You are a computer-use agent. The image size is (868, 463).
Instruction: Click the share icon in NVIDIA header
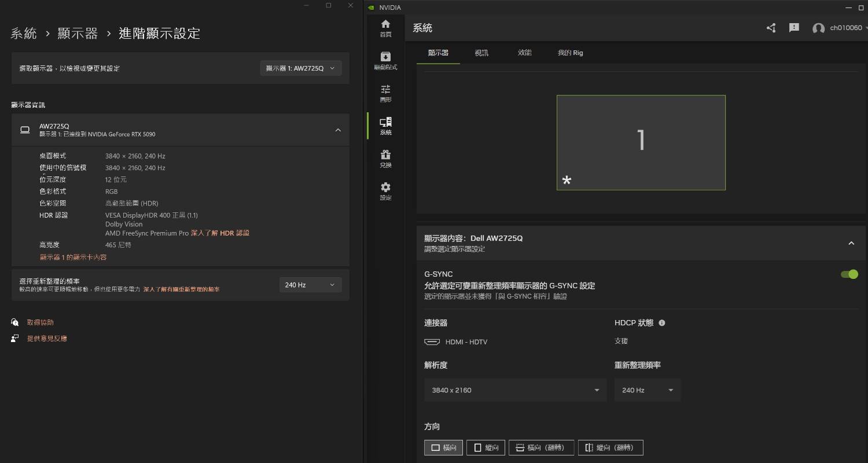point(771,28)
